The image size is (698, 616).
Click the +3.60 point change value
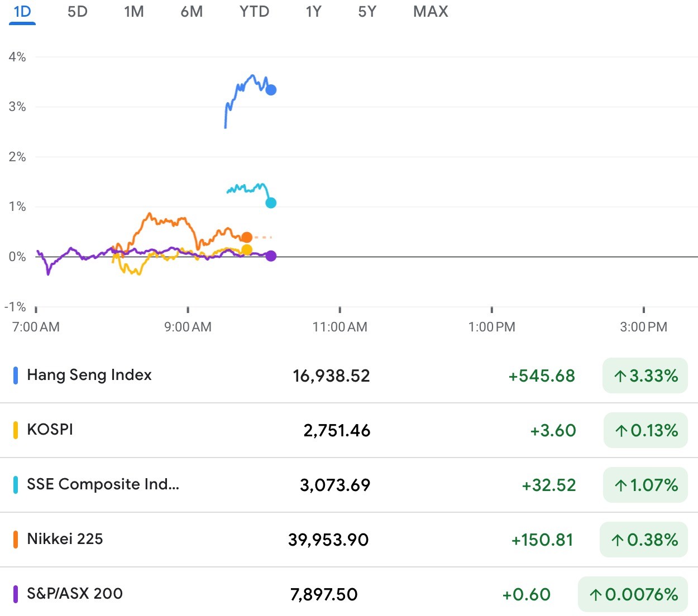tap(553, 431)
